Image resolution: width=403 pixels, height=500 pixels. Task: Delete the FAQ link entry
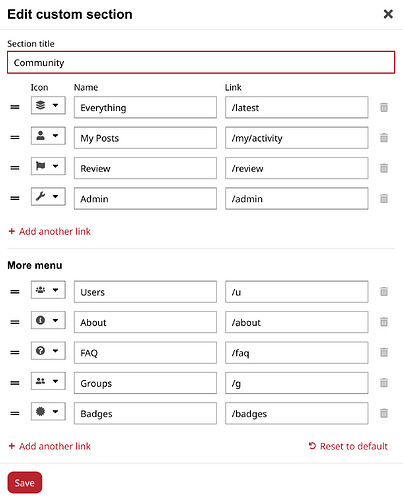point(384,353)
